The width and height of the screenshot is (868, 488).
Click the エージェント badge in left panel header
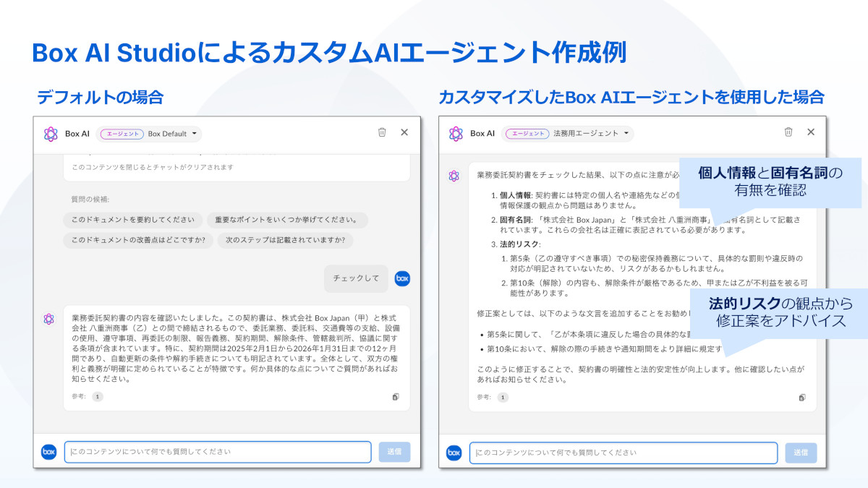[121, 134]
